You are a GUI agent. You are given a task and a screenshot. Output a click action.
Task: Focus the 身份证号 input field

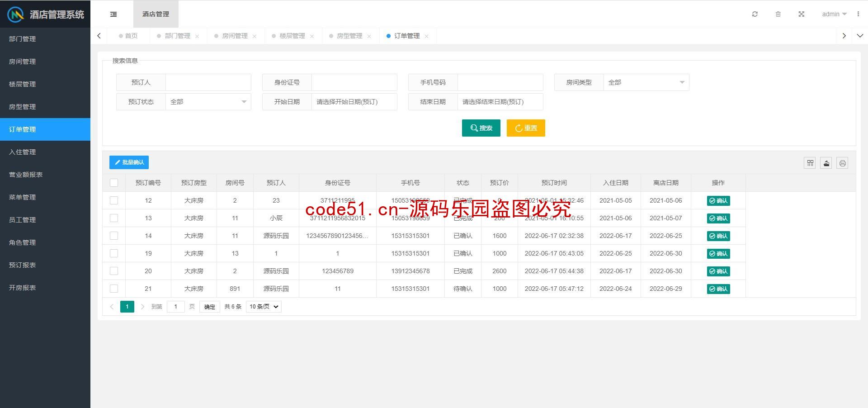[x=354, y=82]
